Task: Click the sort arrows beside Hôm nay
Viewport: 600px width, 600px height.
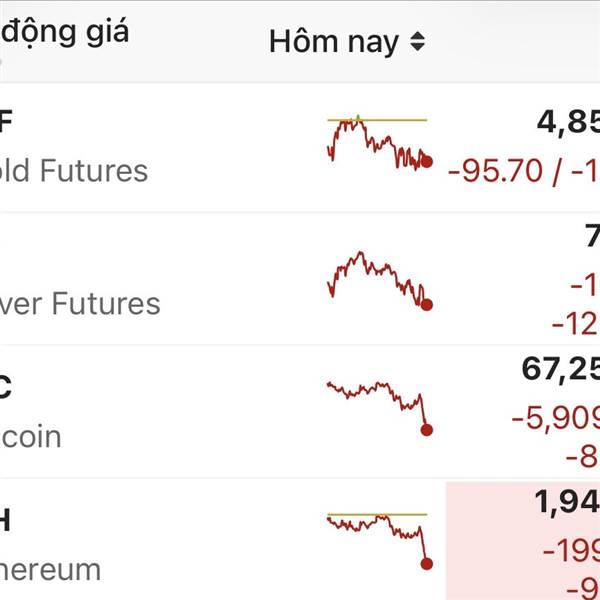Action: [x=417, y=42]
